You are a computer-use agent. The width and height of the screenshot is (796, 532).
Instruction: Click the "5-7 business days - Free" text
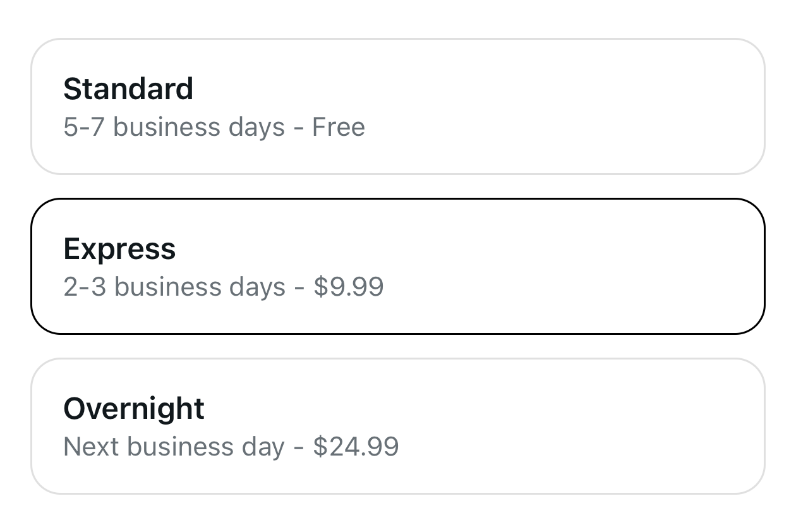click(x=214, y=127)
